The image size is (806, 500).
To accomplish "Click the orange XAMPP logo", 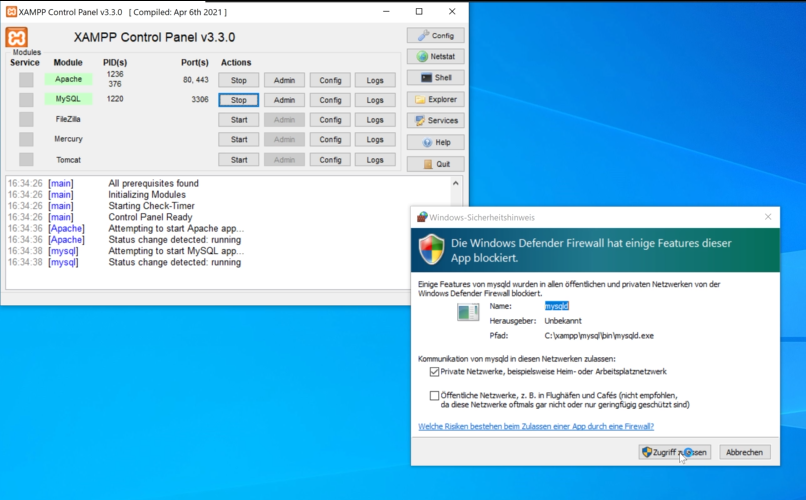I will point(16,38).
